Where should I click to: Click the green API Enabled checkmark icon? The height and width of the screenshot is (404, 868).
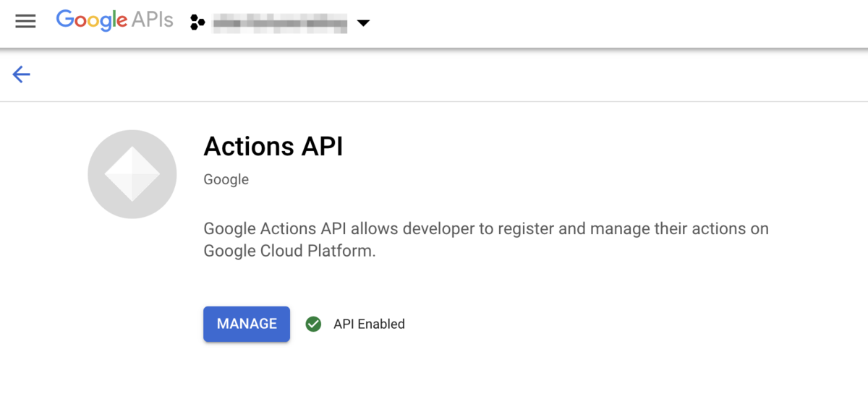tap(313, 324)
